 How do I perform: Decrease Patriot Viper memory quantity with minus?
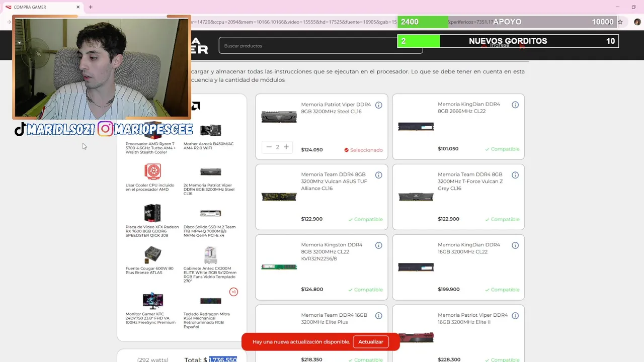[x=269, y=147]
